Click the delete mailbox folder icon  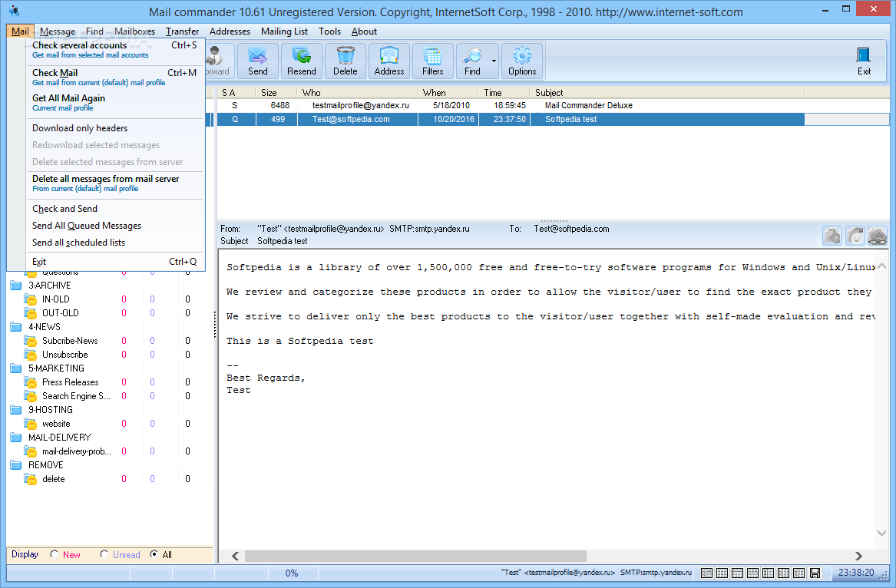(30, 479)
